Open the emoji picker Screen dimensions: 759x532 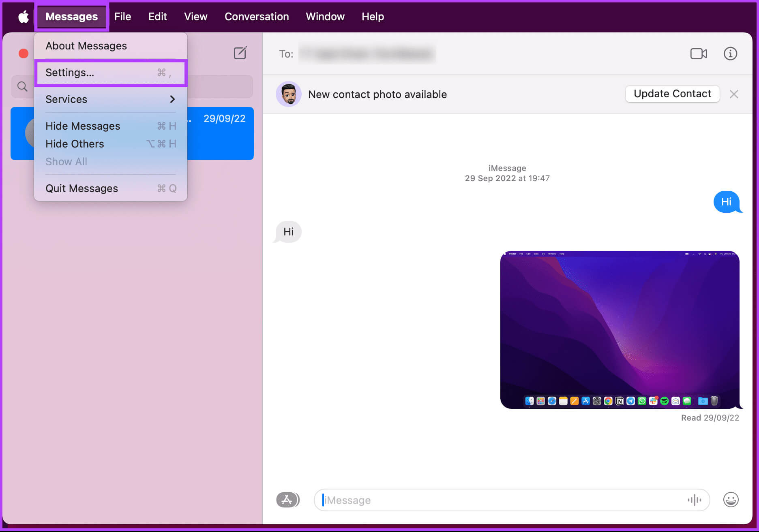731,500
